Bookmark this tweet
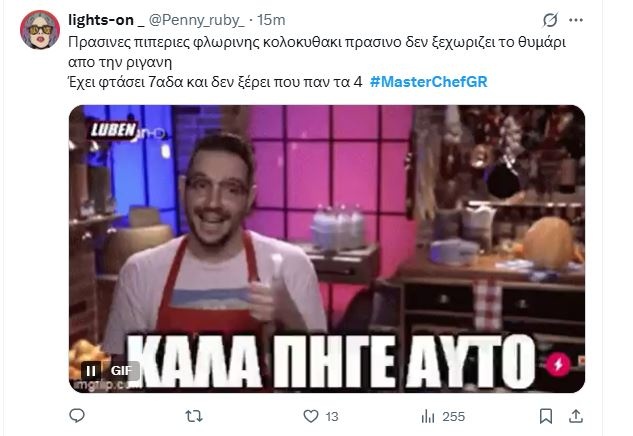This screenshot has width=633, height=436. (546, 416)
